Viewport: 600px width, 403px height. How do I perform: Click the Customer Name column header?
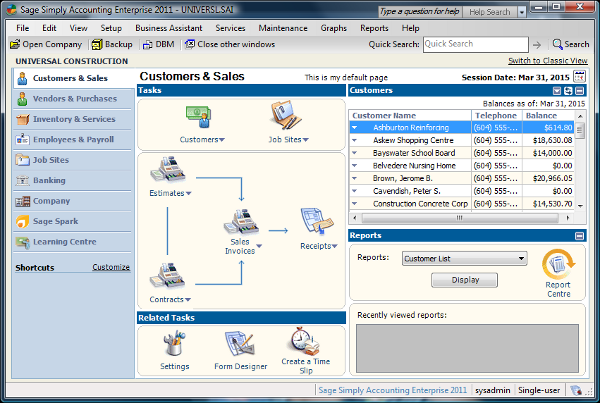click(410, 116)
